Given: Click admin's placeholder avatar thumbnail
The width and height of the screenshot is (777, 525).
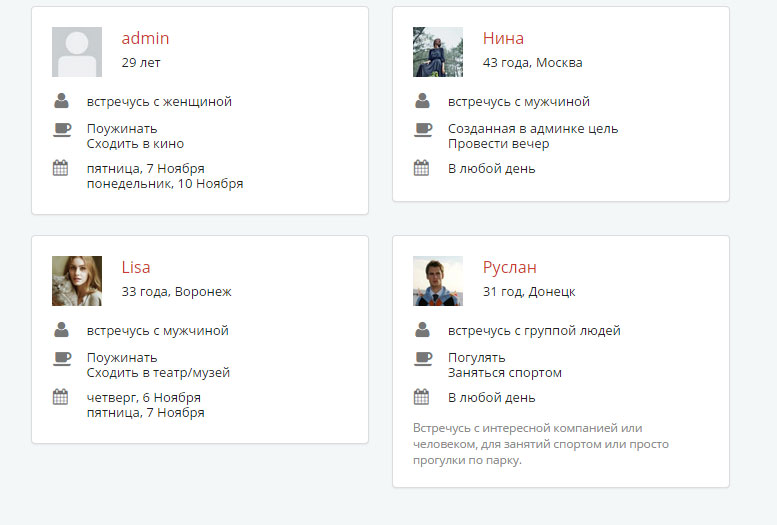Looking at the screenshot, I should [77, 52].
